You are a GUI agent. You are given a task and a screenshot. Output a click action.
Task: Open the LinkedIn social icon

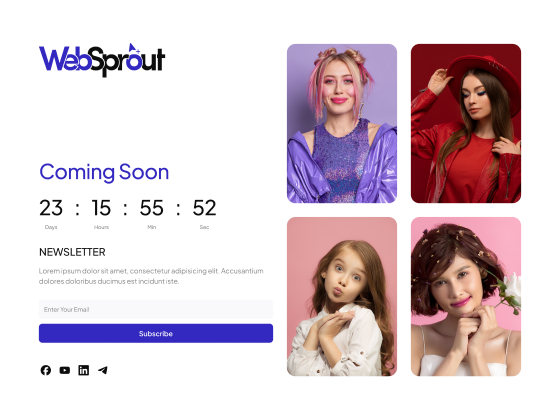[84, 370]
